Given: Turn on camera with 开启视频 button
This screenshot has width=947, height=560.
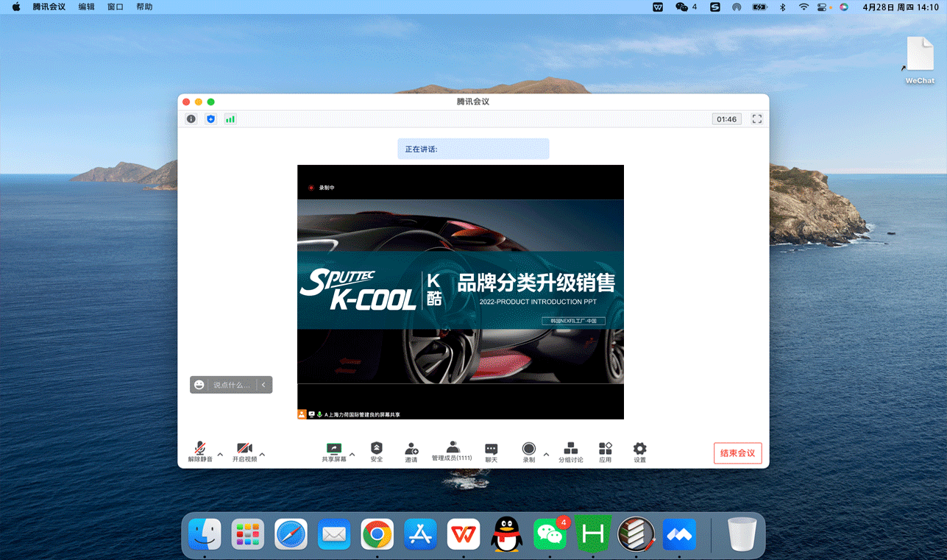Looking at the screenshot, I should click(x=244, y=452).
